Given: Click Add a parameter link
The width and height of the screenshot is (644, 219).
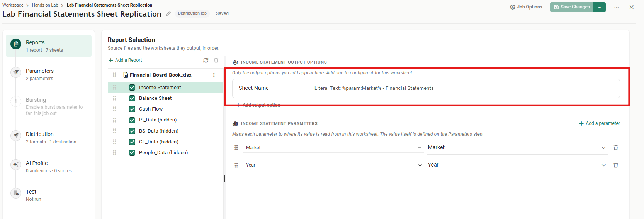Looking at the screenshot, I should pyautogui.click(x=600, y=123).
